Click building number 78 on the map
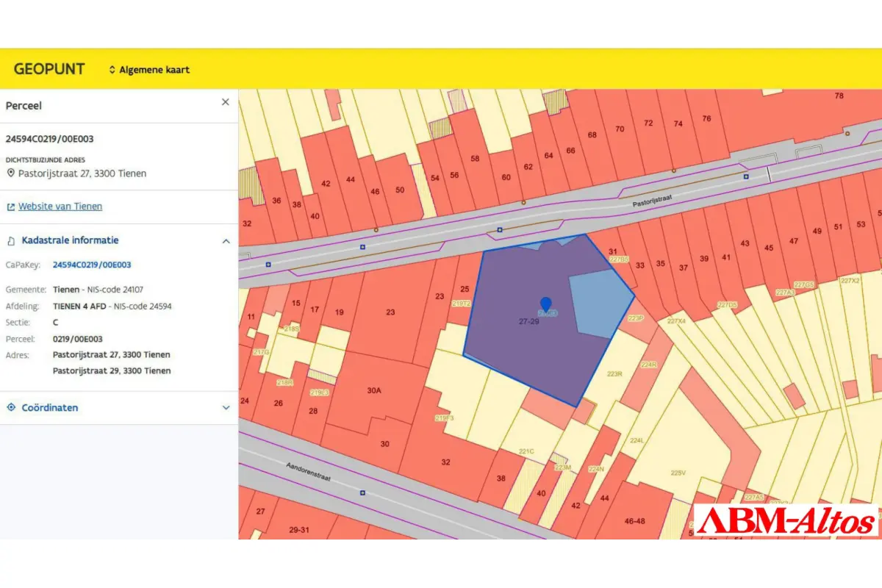Viewport: 882px width, 588px height. pos(839,96)
